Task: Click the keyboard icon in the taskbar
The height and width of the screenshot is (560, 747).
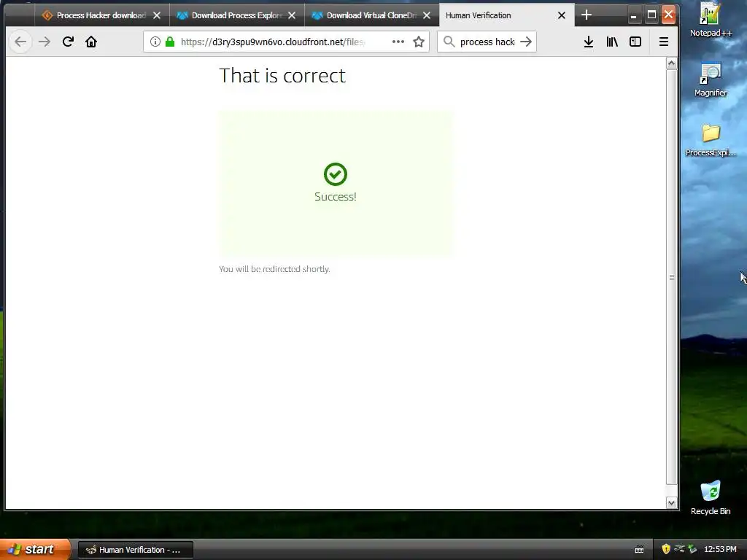Action: [x=639, y=550]
